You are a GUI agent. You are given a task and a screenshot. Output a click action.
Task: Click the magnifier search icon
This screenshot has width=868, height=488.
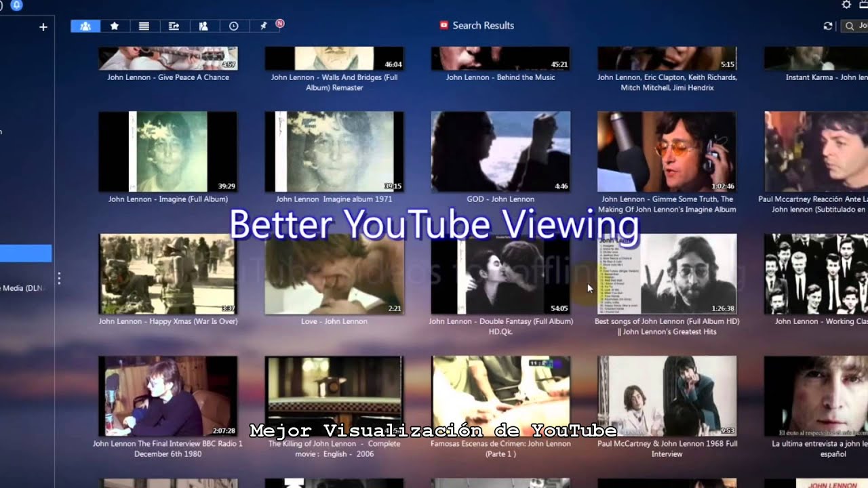coord(849,26)
